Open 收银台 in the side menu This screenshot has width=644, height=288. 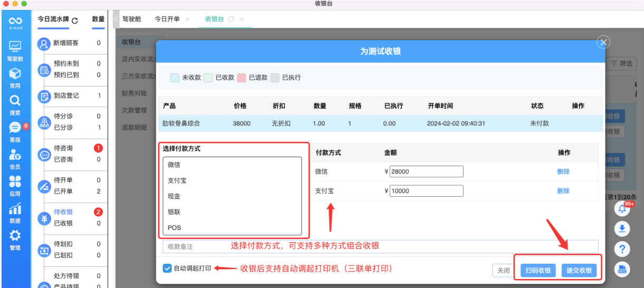tap(131, 42)
